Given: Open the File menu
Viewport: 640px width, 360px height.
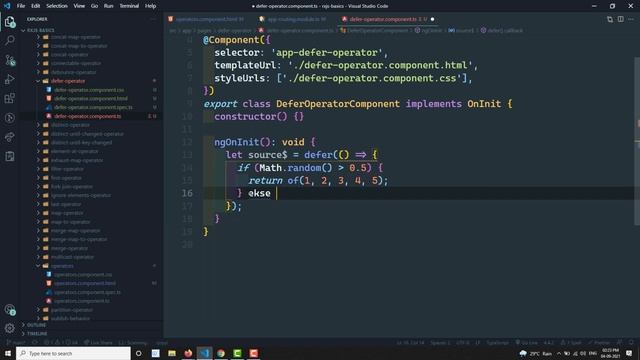Looking at the screenshot, I should click(21, 6).
